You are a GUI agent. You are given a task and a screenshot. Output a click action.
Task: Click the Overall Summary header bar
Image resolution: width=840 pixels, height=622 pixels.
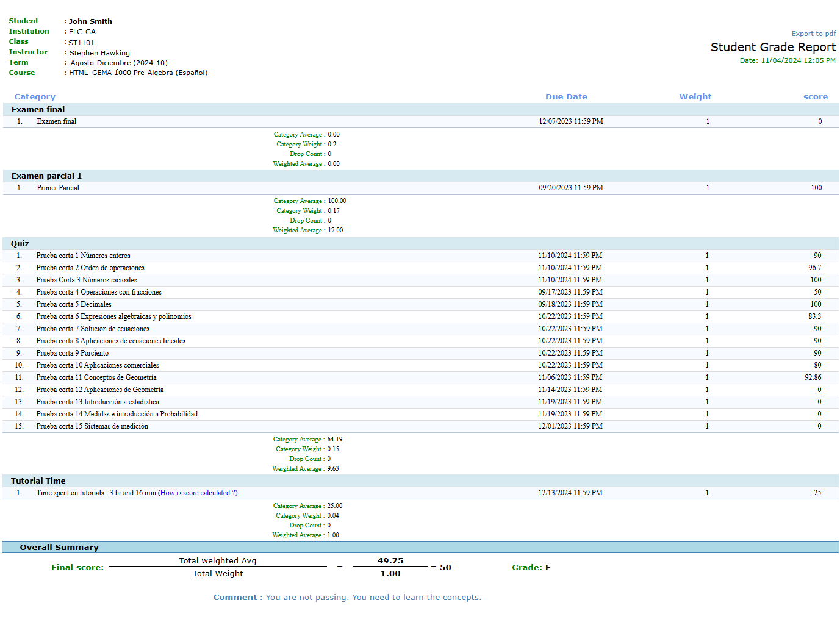pyautogui.click(x=59, y=548)
